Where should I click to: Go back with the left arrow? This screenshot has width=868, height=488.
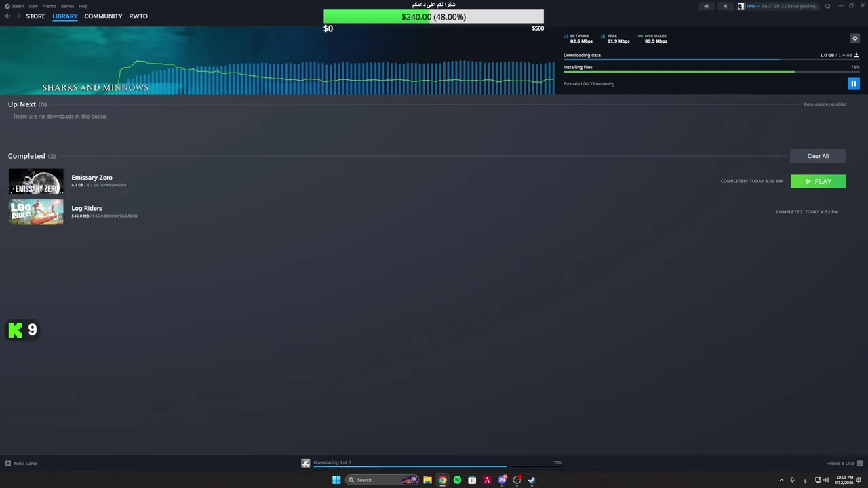8,16
